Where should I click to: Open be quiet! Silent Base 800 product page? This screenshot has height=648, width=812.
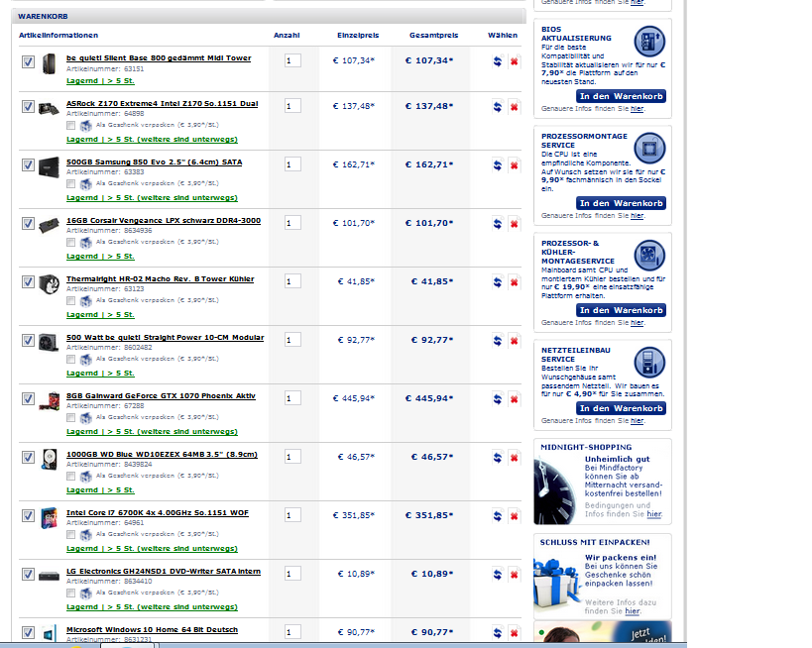[x=159, y=58]
